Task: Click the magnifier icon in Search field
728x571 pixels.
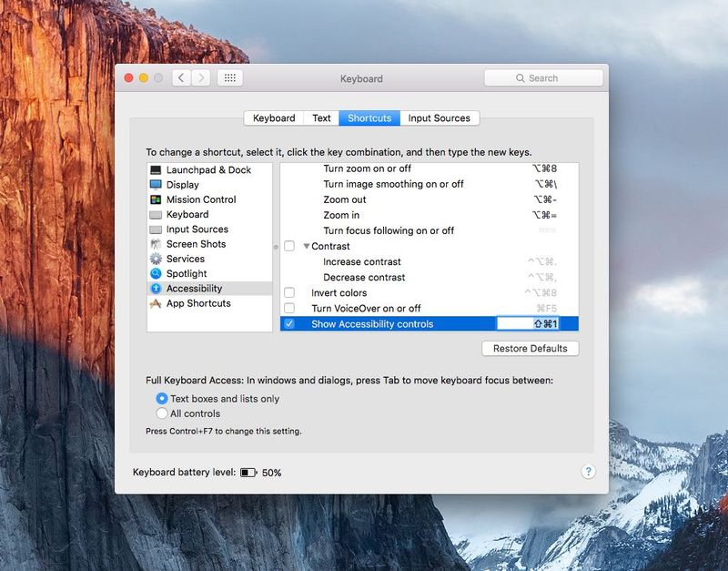Action: coord(520,78)
